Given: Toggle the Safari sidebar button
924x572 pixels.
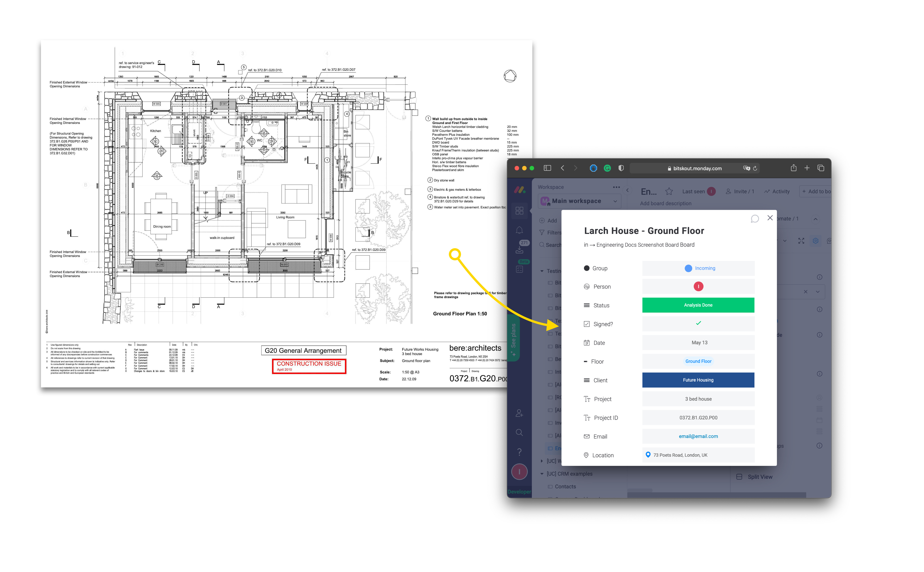Looking at the screenshot, I should [x=547, y=168].
